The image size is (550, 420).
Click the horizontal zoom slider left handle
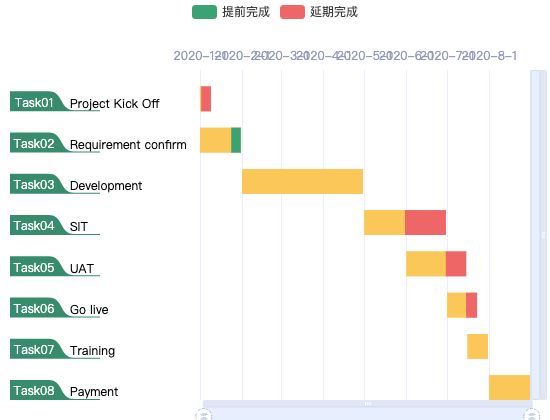204,414
